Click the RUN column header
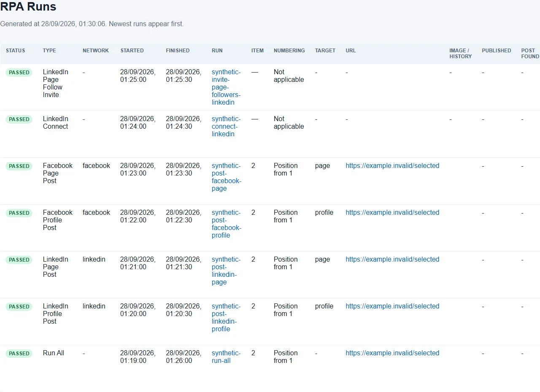540x392 pixels. [217, 51]
